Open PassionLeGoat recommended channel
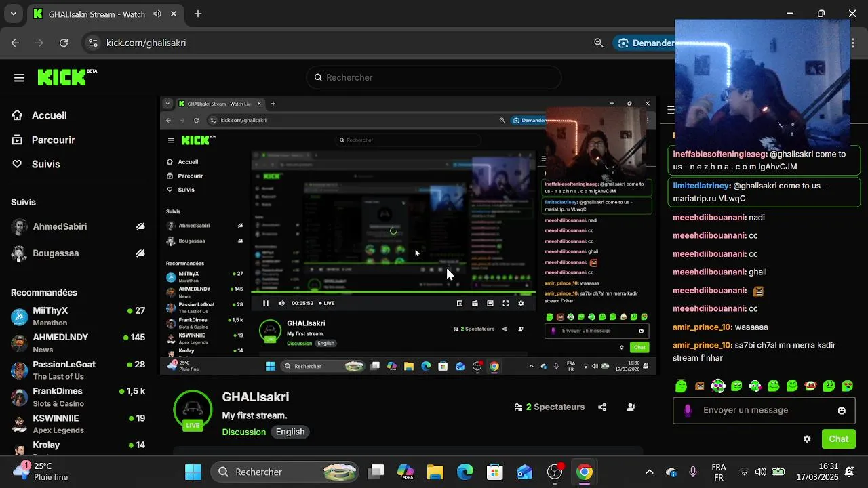868x488 pixels. [x=78, y=369]
